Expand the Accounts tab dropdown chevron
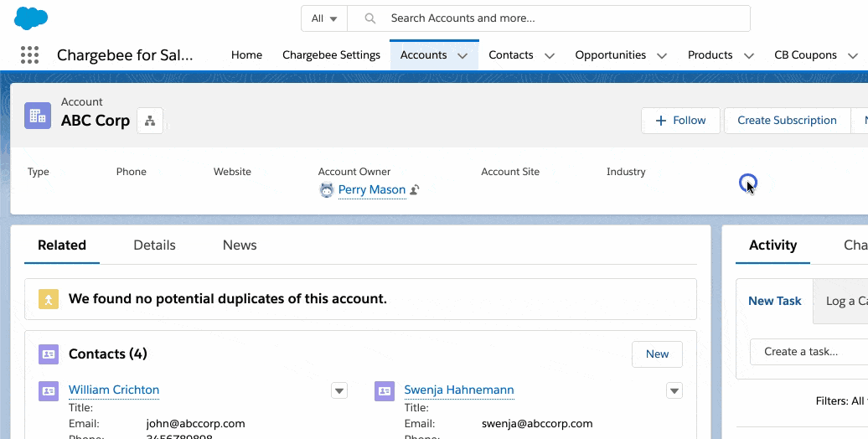Screen dimensions: 868x439 (x=462, y=56)
